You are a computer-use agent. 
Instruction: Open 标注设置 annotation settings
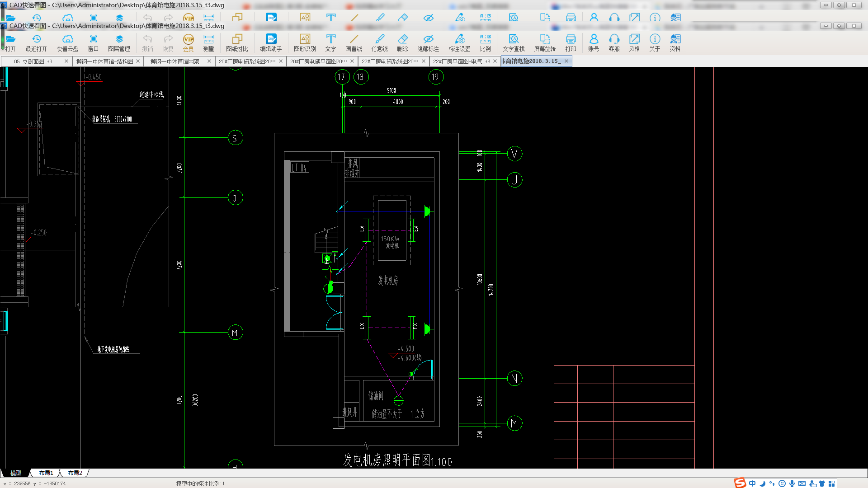click(x=459, y=43)
